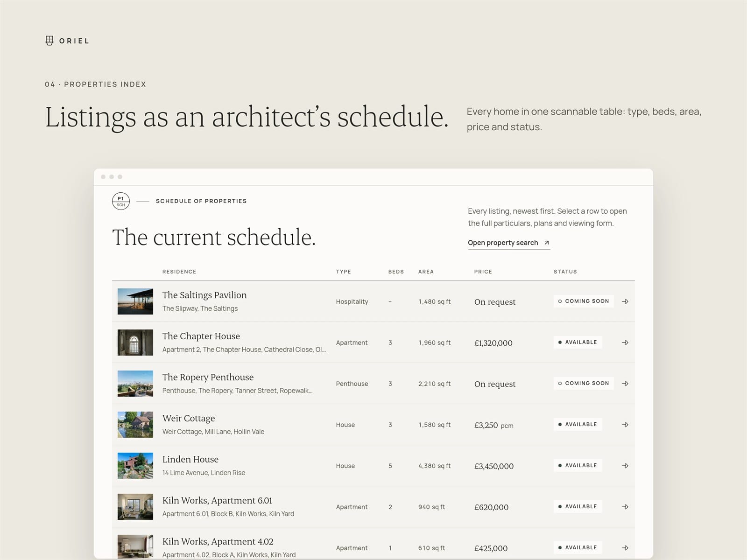Click the Oriel logo icon

pyautogui.click(x=49, y=41)
